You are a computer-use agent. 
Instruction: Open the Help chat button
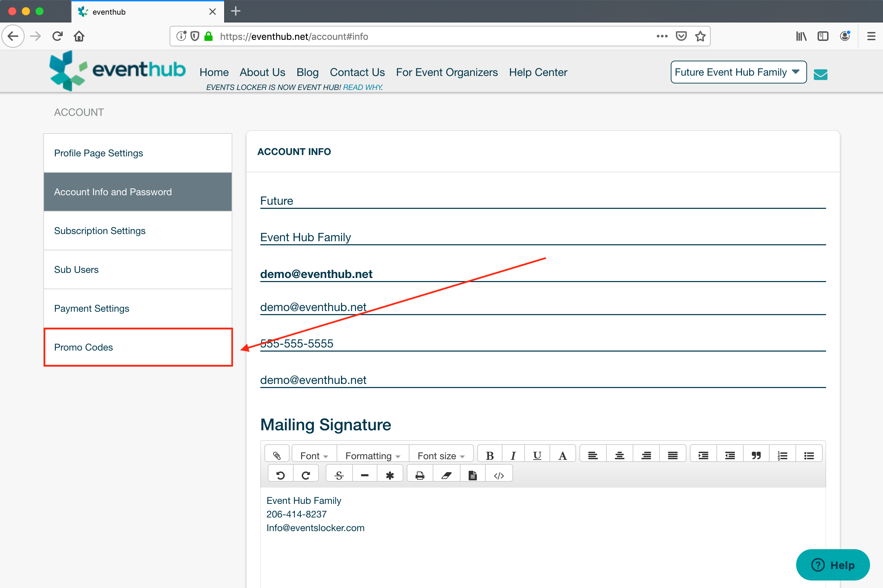click(832, 564)
